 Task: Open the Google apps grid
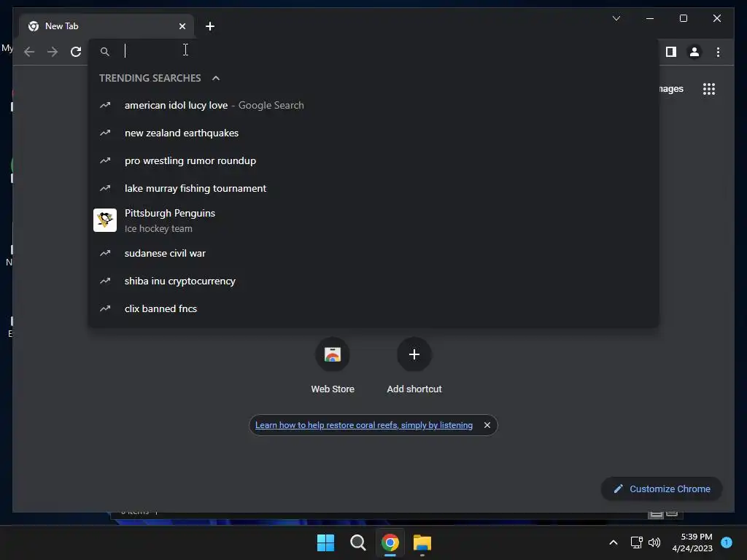(x=709, y=89)
